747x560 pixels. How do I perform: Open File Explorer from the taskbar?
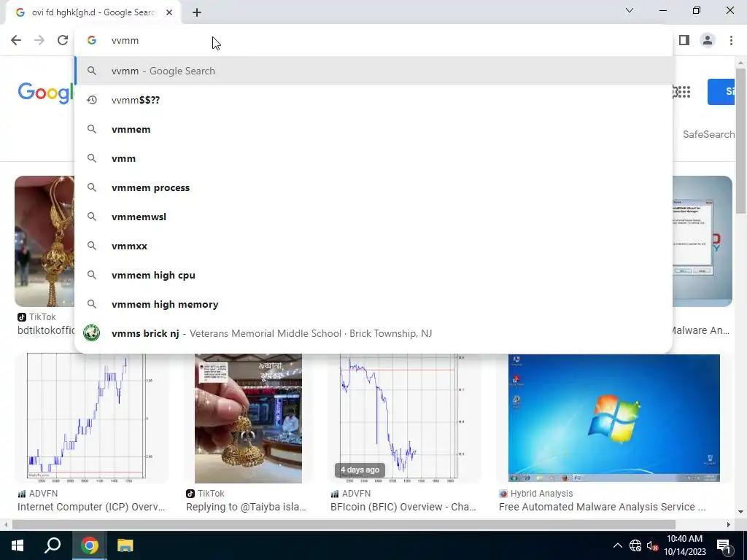click(125, 545)
